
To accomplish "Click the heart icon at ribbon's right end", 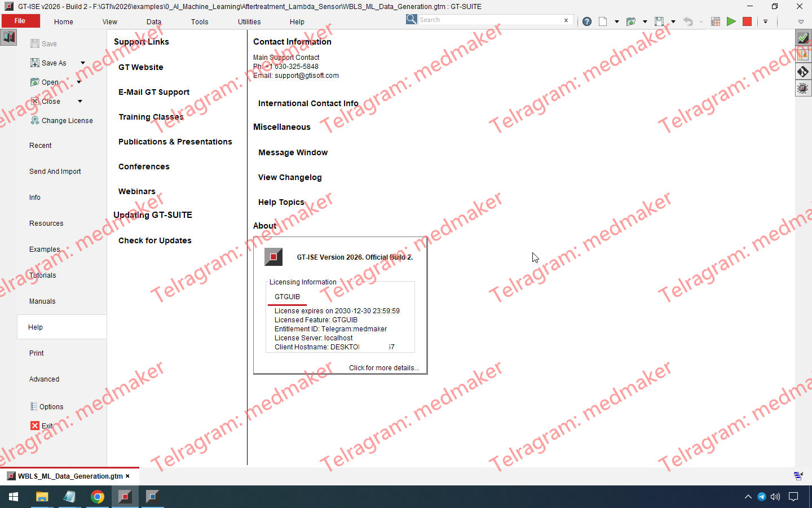I will [x=801, y=21].
